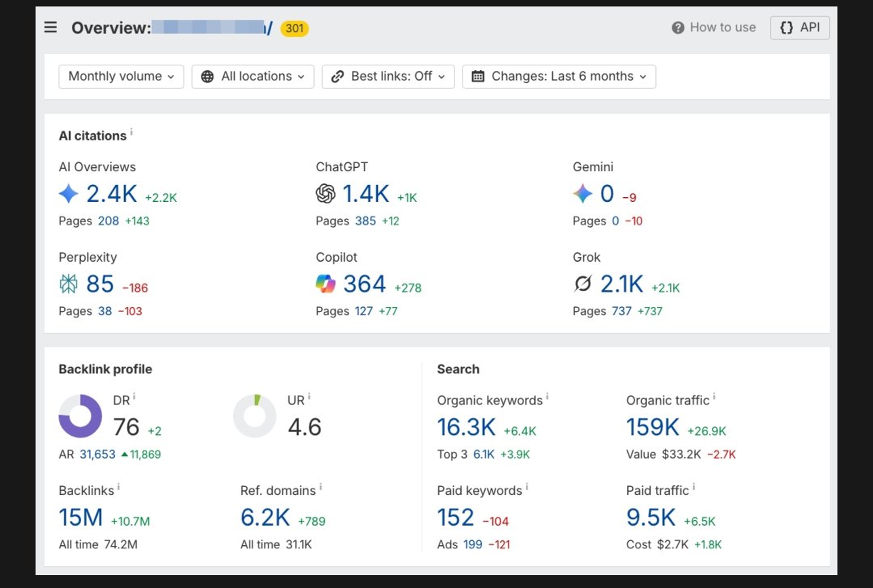The image size is (873, 588).
Task: Open AI Overviews 2.4K citations value
Action: [112, 194]
